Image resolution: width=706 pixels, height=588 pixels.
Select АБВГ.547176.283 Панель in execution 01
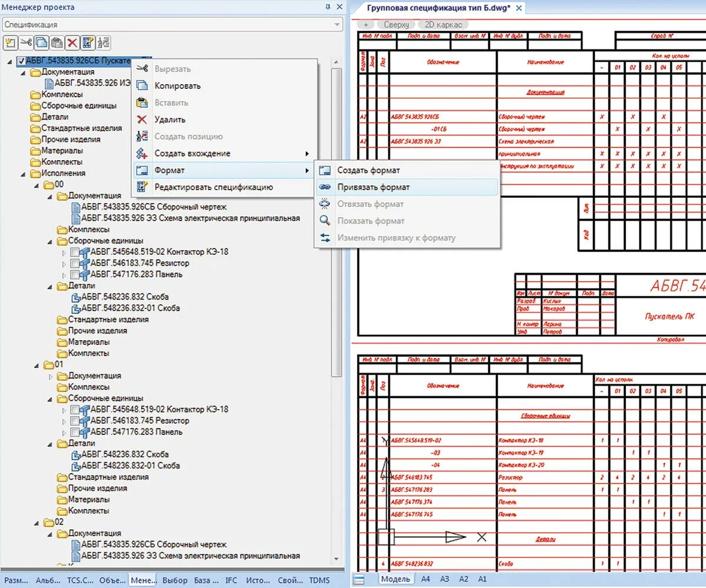pyautogui.click(x=136, y=432)
